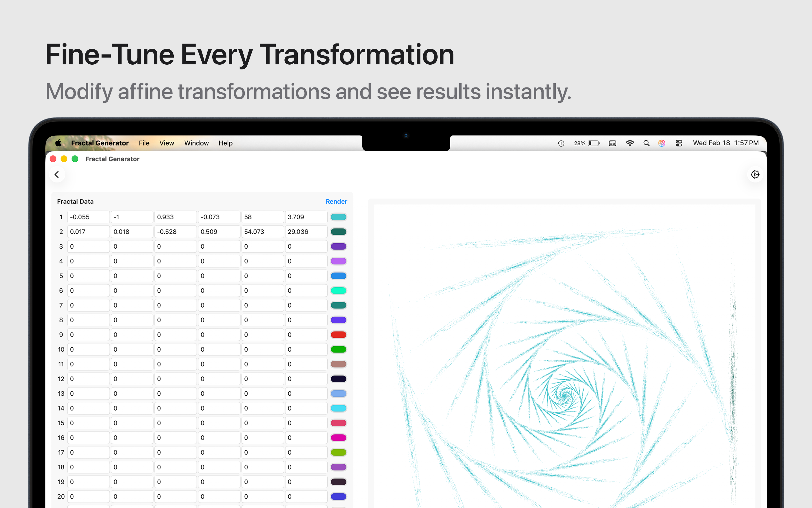Open keyboard input source icon
The image size is (812, 508).
click(x=612, y=143)
